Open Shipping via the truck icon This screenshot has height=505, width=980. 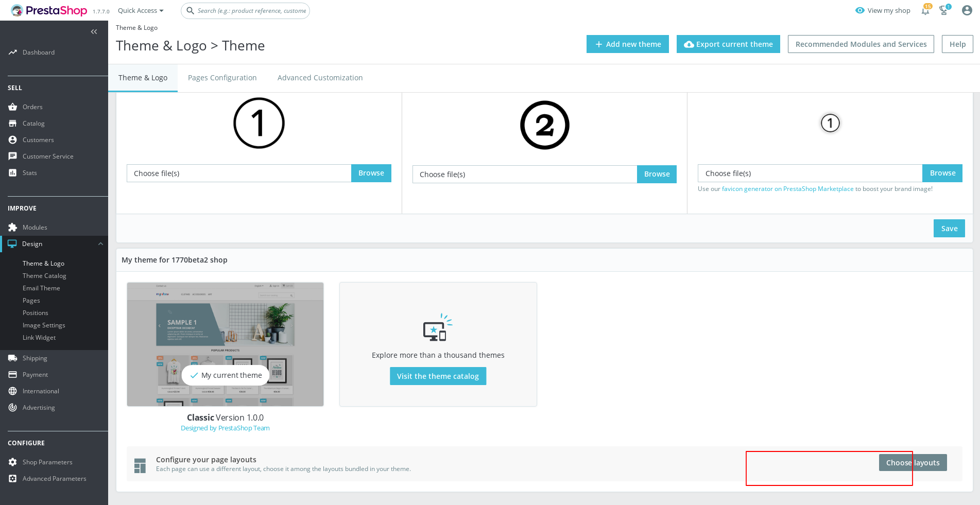tap(12, 358)
